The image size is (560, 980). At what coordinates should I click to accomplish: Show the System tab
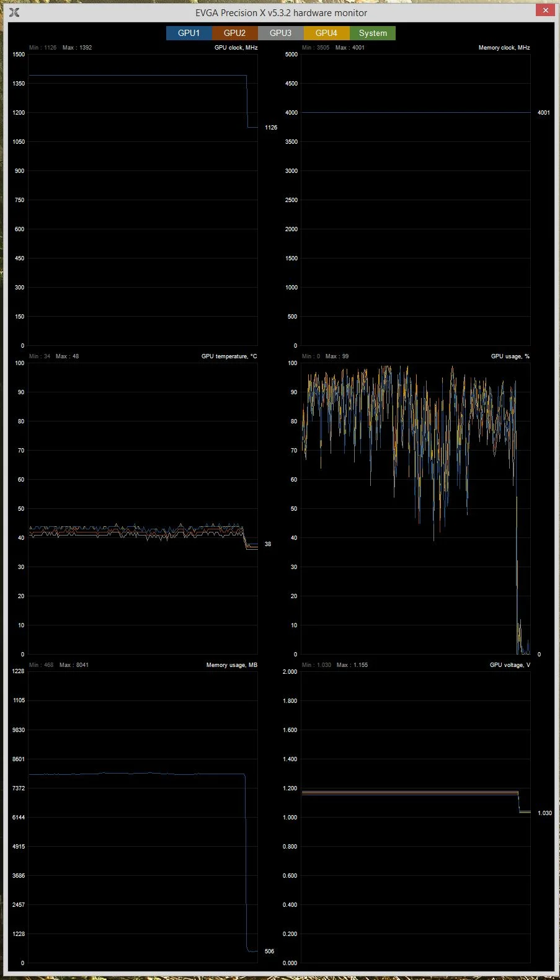[373, 33]
